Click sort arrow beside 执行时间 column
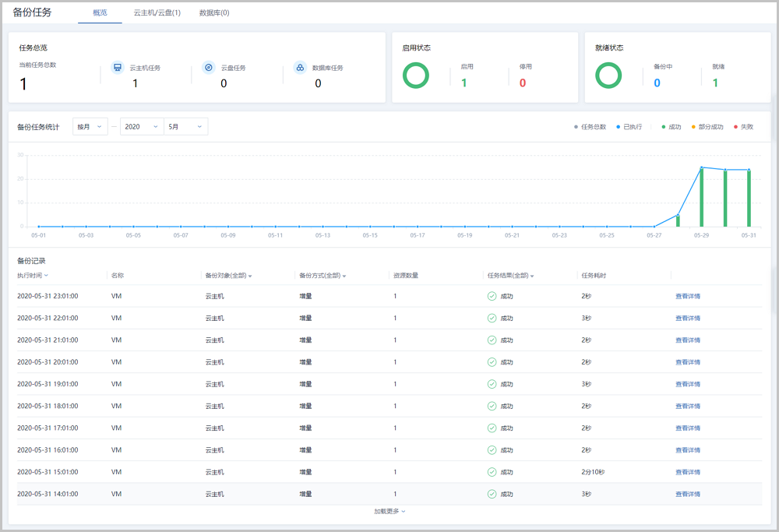Viewport: 779px width, 532px height. tap(46, 275)
